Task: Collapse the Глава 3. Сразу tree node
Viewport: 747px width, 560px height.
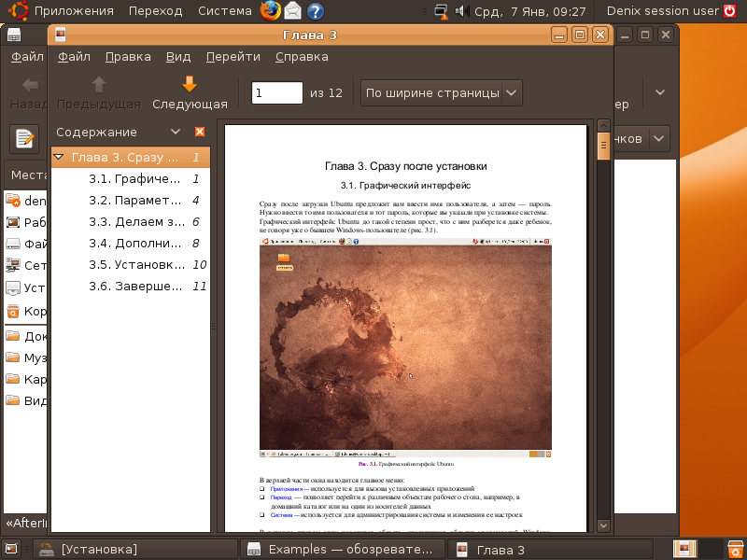Action: click(x=59, y=157)
